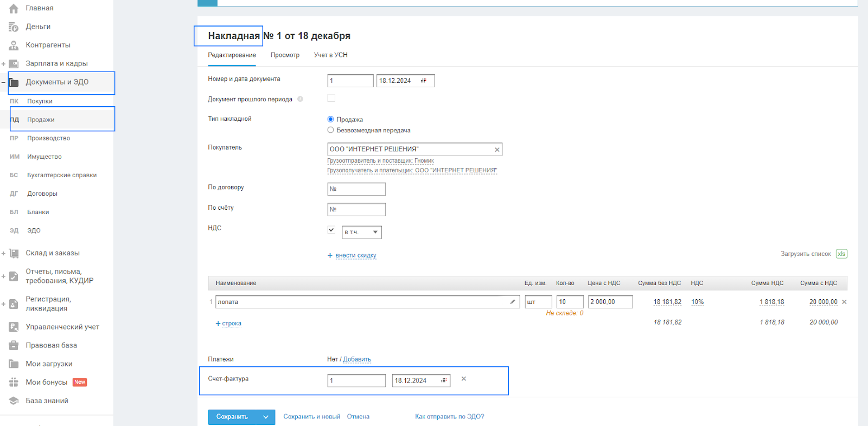Click the Деньги coins icon

tap(14, 27)
